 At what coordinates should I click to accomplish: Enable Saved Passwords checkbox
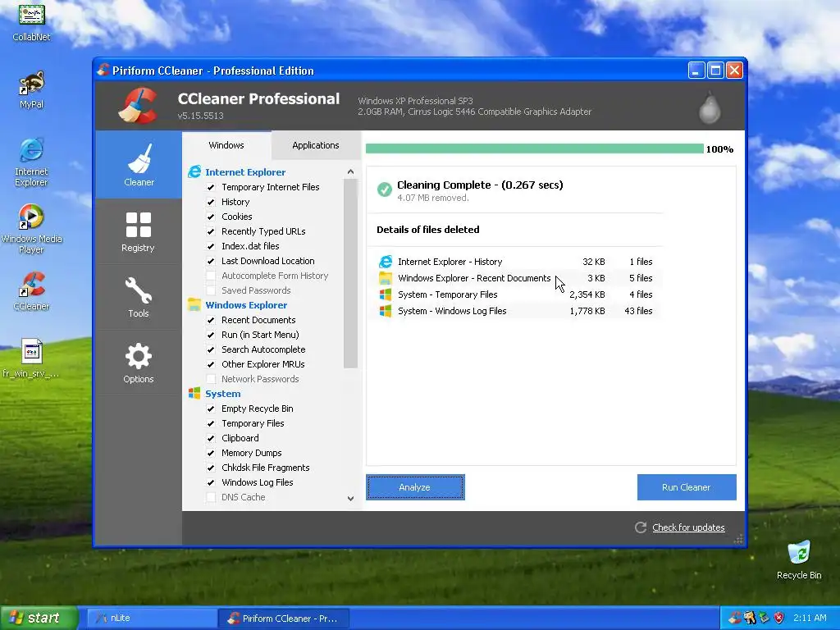click(x=211, y=290)
